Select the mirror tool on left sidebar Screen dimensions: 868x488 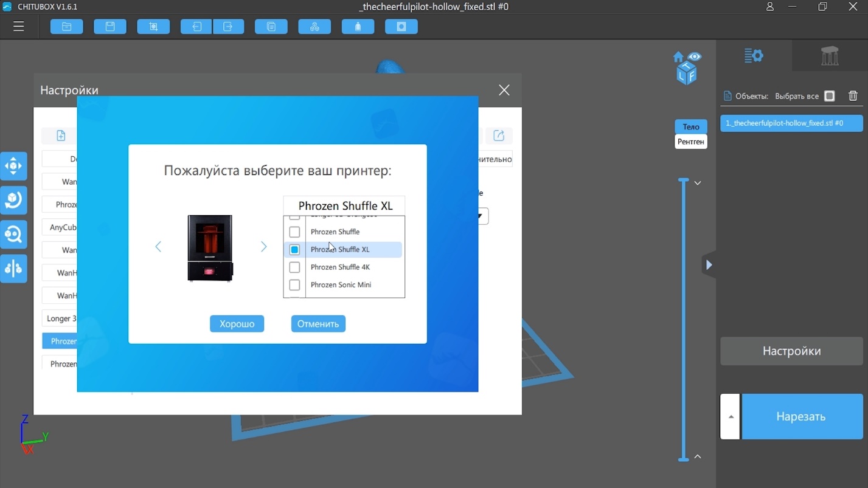click(x=13, y=268)
